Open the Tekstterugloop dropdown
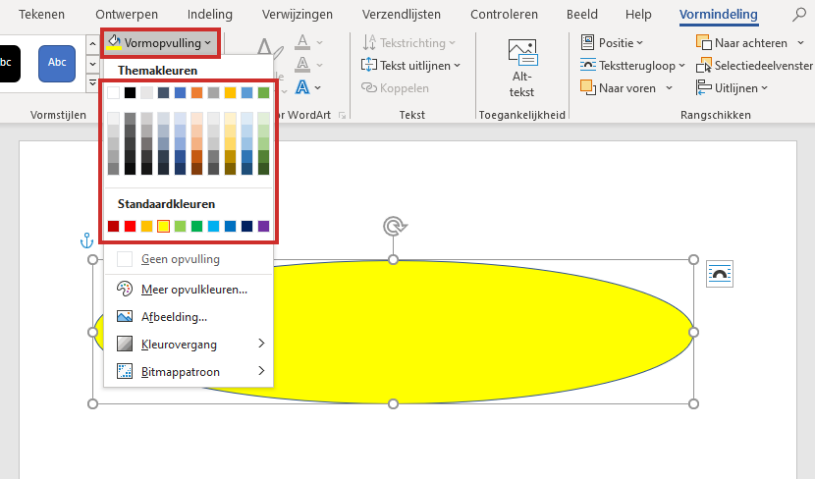Viewport: 815px width, 479px height. click(633, 65)
